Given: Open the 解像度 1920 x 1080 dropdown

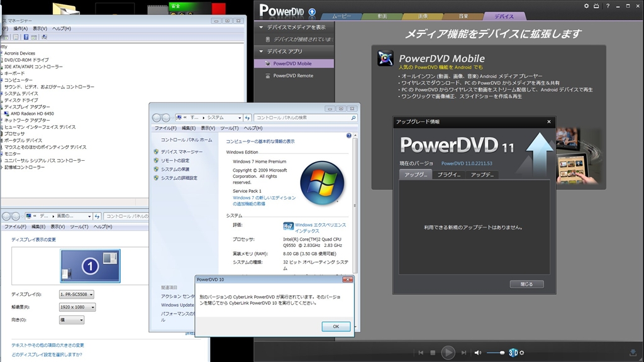Looking at the screenshot, I should pos(77,307).
